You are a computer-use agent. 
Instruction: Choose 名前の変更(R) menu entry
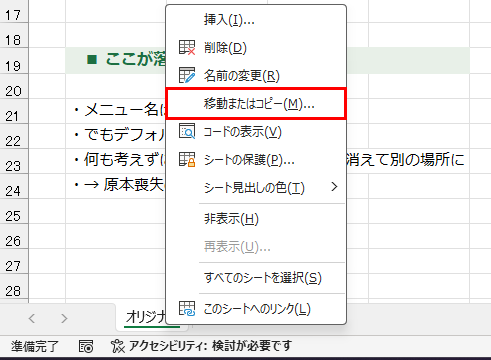(256, 76)
